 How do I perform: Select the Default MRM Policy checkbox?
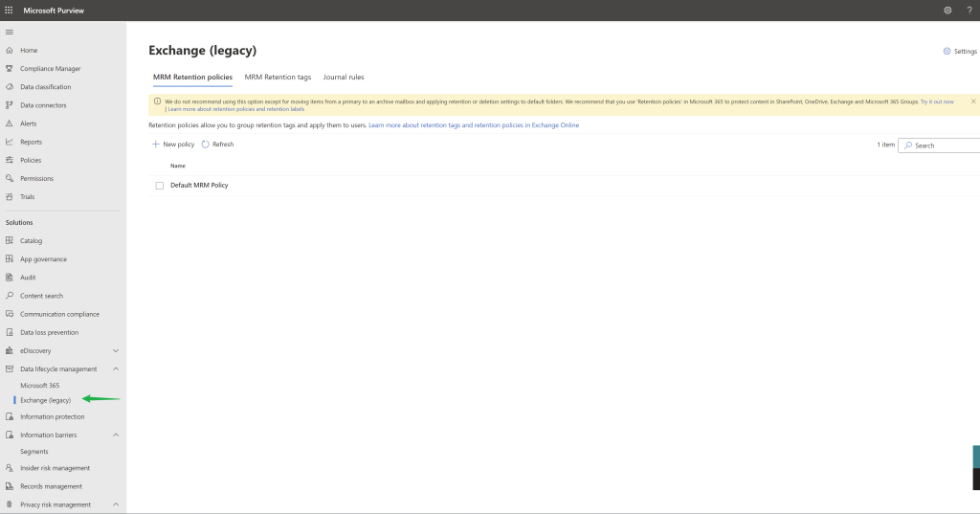[160, 186]
